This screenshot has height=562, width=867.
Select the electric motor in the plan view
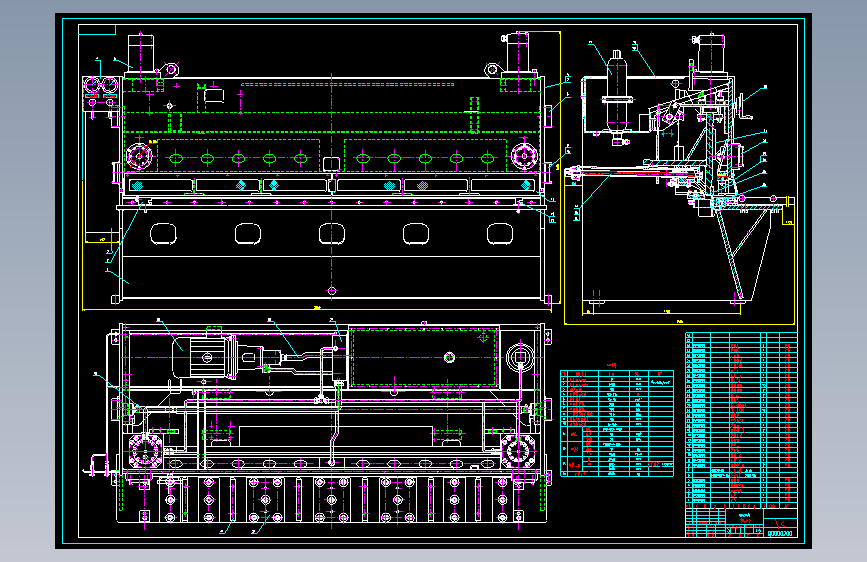tap(204, 357)
